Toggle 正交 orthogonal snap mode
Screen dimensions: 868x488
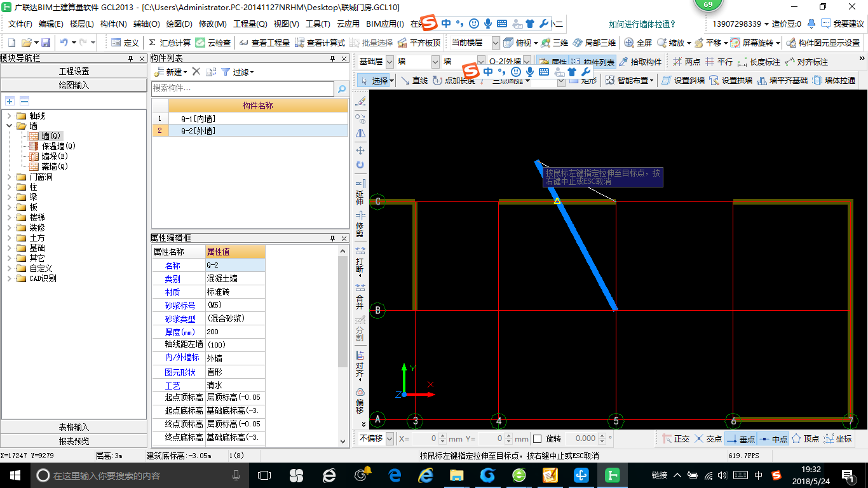676,438
